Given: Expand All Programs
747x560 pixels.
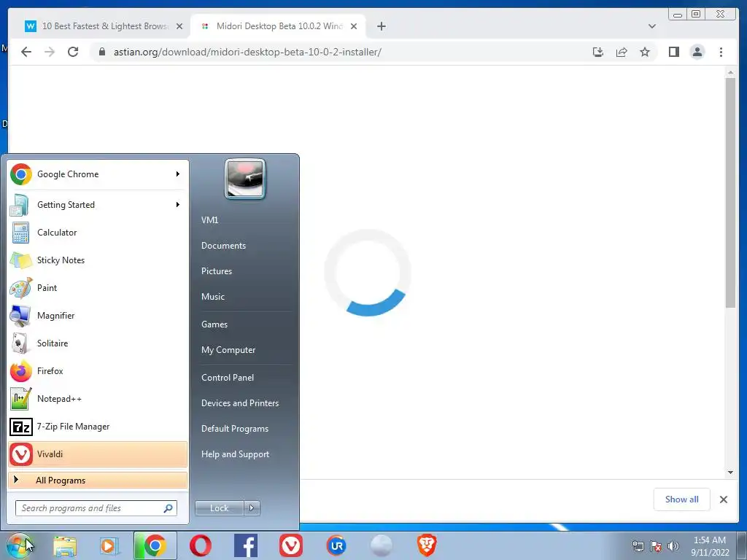Looking at the screenshot, I should (x=98, y=480).
